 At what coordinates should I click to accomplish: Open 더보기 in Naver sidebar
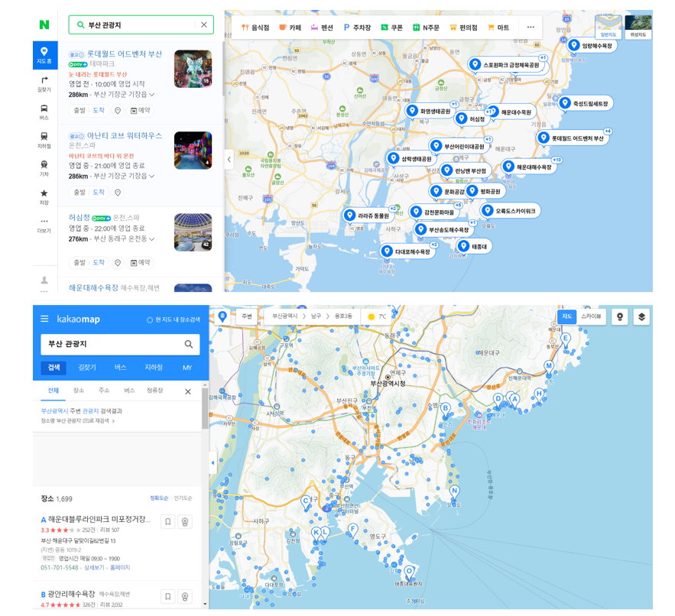click(44, 225)
